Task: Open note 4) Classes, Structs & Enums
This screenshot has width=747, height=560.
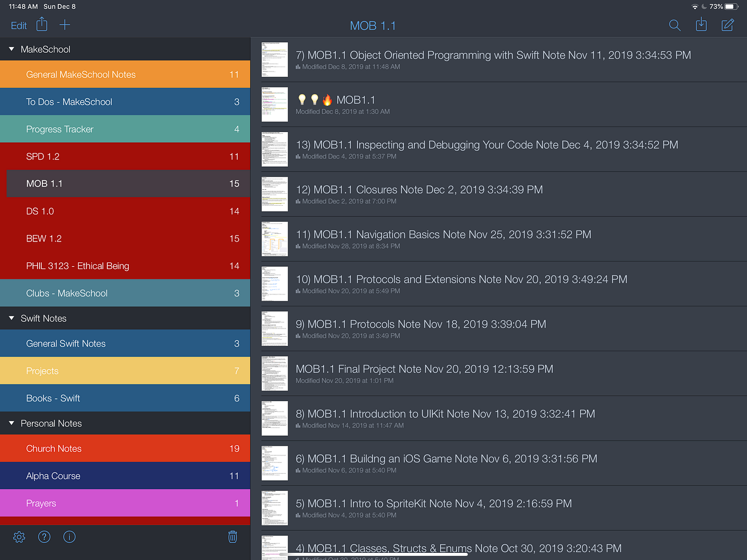Action: click(499, 546)
